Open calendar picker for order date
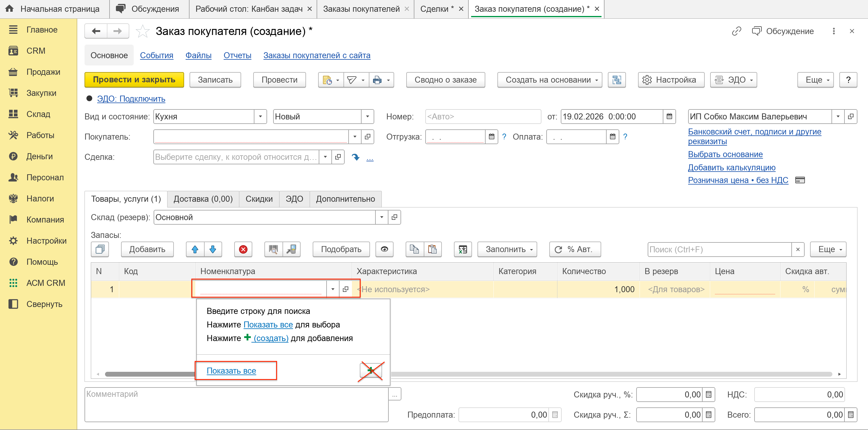The height and width of the screenshot is (430, 868). pyautogui.click(x=669, y=116)
